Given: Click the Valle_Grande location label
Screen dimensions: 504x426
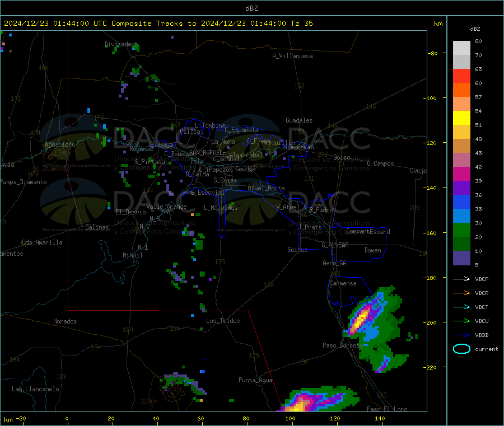Looking at the screenshot, I should [166, 206].
